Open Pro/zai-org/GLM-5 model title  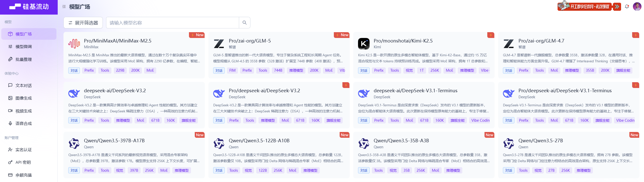tap(250, 41)
